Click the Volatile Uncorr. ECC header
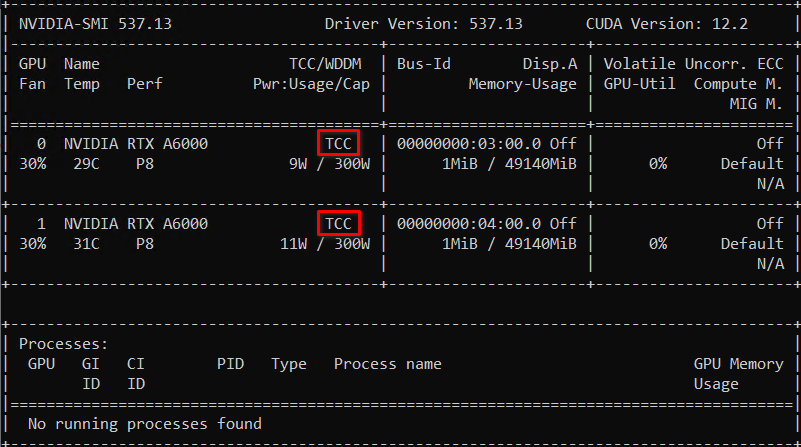801x447 pixels. 693,64
